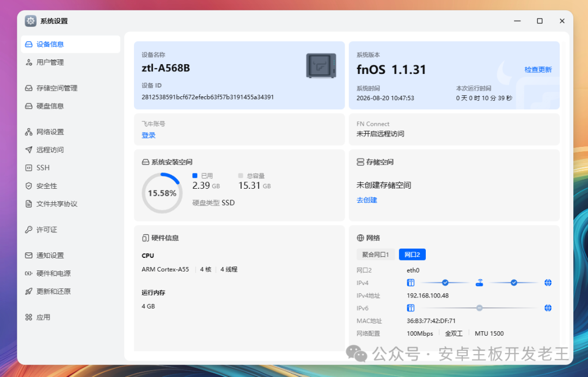The height and width of the screenshot is (377, 588).
Task: Click the 许可证 key icon
Action: point(29,230)
